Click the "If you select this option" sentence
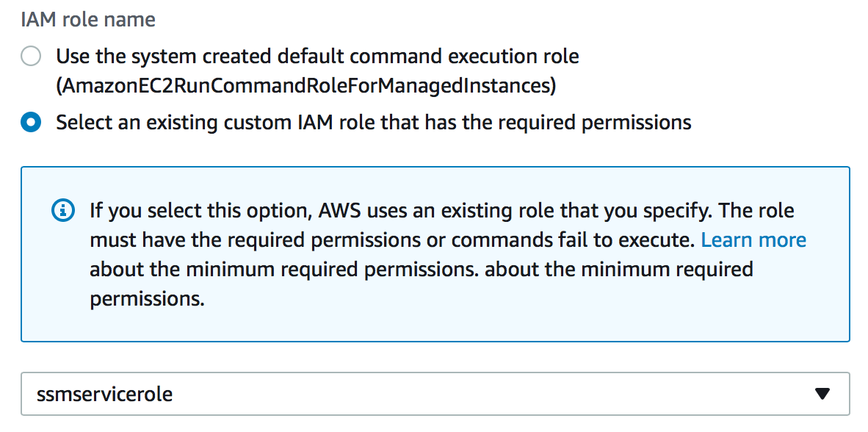The width and height of the screenshot is (868, 432). tap(198, 211)
